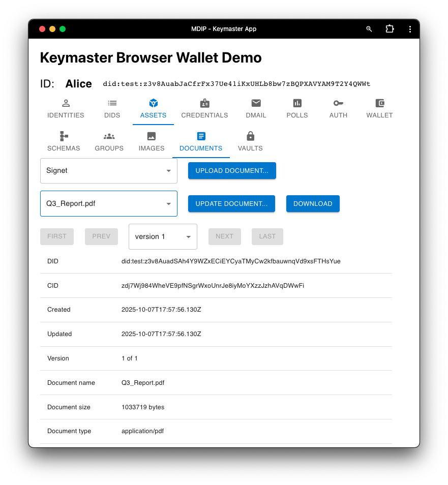Image resolution: width=448 pixels, height=485 pixels.
Task: Open the Polls chart icon
Action: [297, 103]
